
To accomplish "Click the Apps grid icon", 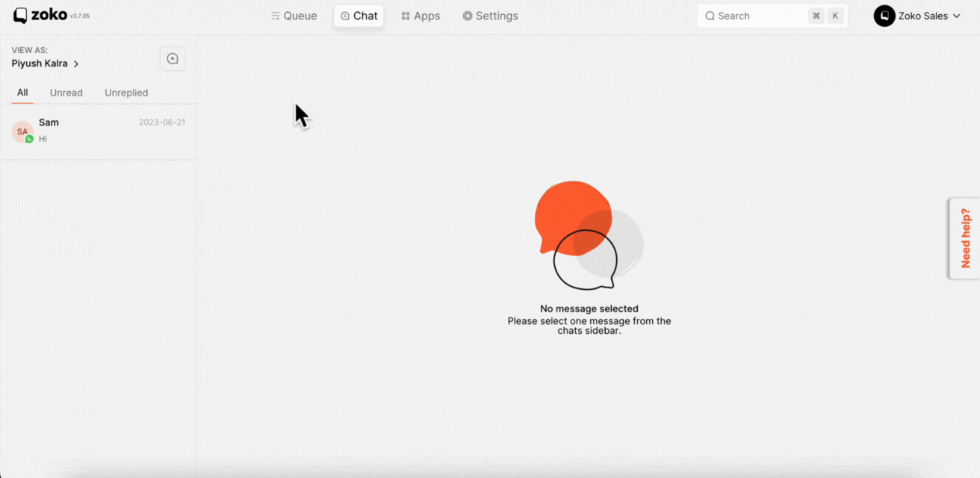I will (x=406, y=16).
